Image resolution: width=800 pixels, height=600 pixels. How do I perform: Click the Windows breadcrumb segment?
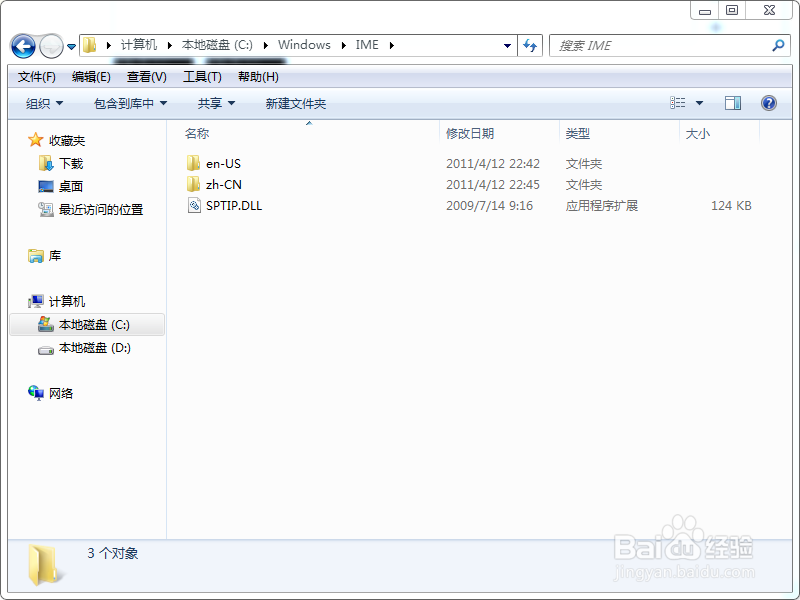(x=304, y=45)
